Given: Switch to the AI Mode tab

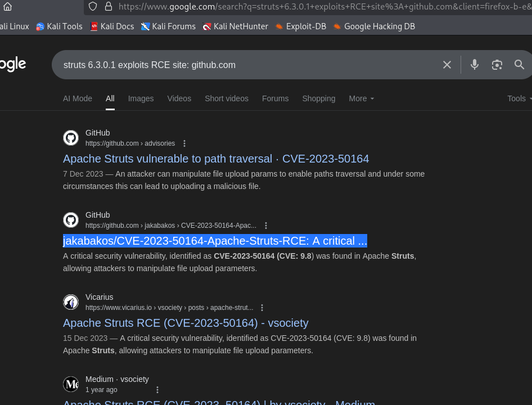Looking at the screenshot, I should coord(78,98).
